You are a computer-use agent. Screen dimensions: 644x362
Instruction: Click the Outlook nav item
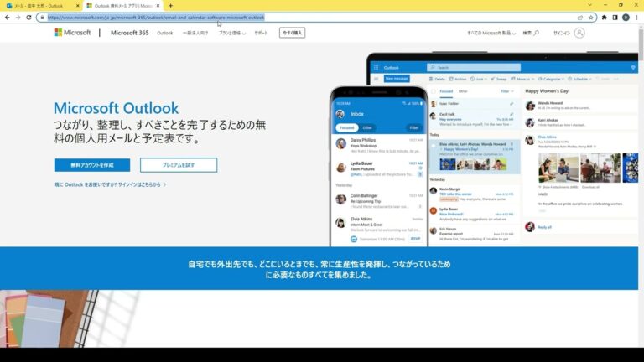point(164,33)
